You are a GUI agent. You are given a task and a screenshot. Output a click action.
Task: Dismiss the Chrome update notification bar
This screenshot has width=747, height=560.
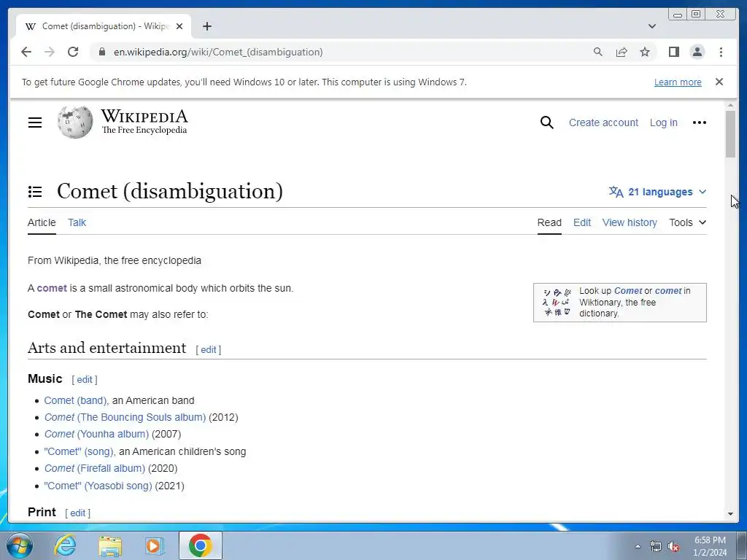click(719, 82)
